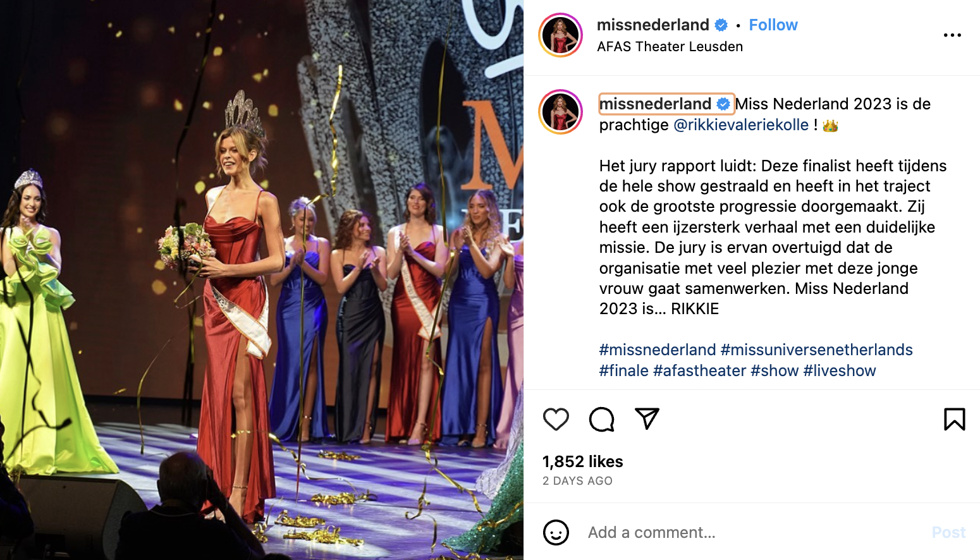Open the @rikkievaleriekolle mention
This screenshot has width=980, height=560.
pyautogui.click(x=741, y=125)
